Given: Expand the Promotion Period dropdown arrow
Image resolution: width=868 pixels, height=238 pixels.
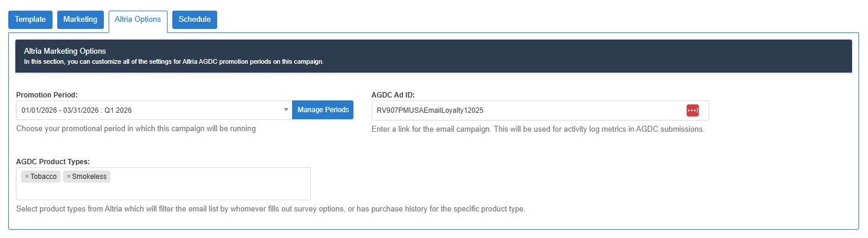Looking at the screenshot, I should pyautogui.click(x=286, y=110).
